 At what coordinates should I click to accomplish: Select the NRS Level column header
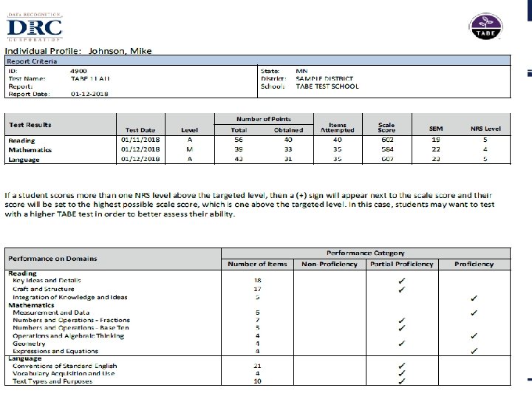pyautogui.click(x=485, y=129)
